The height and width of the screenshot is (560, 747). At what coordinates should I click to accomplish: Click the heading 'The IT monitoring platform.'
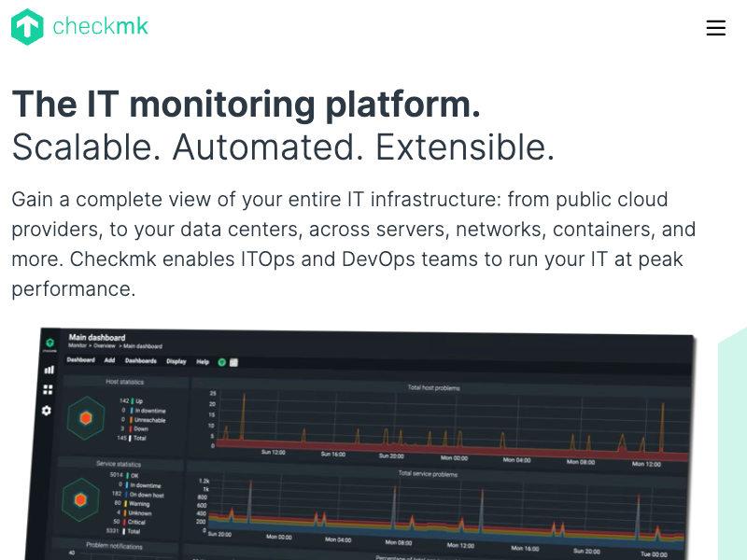pyautogui.click(x=247, y=104)
